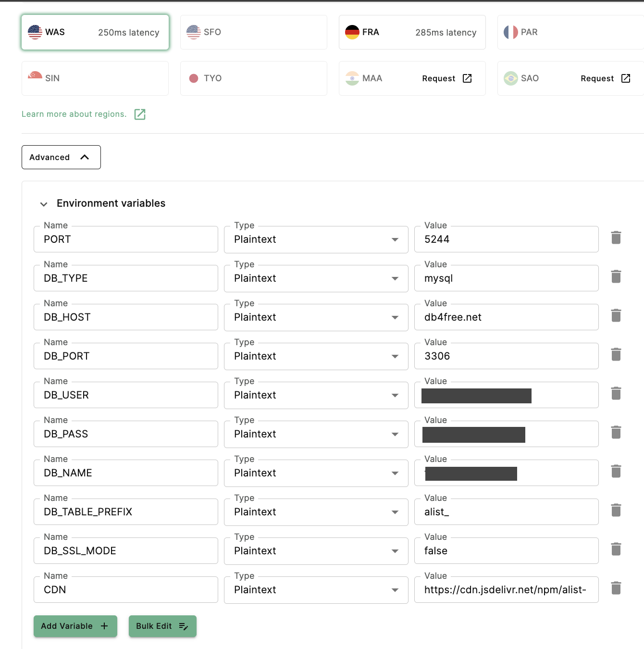The image size is (644, 649).
Task: Focus the DB_TABLE_PREFIX name field
Action: (125, 512)
